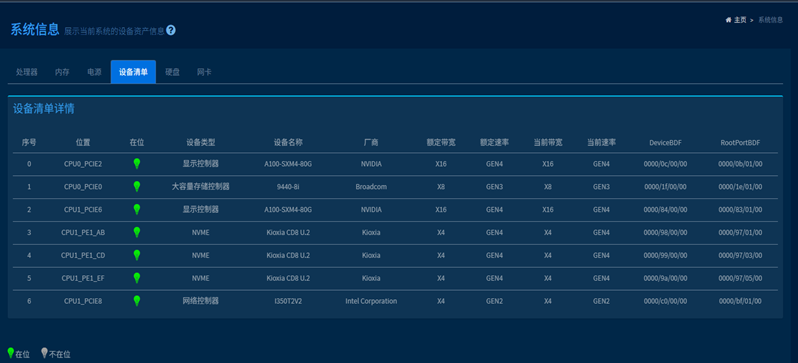798x363 pixels.
Task: Select the CPU1_PE1_EF location cell
Action: pyautogui.click(x=83, y=278)
